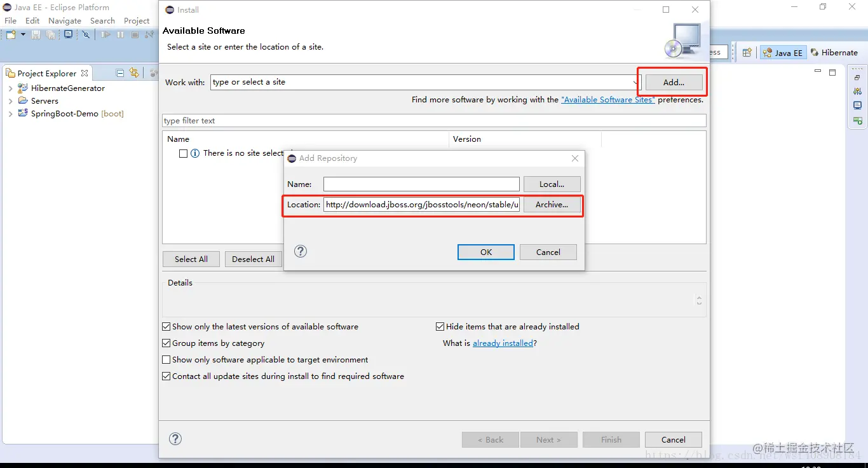
Task: Click the Select All button
Action: [x=191, y=259]
